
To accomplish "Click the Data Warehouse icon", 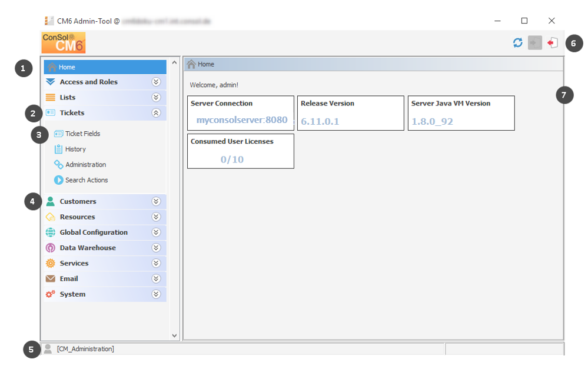I will click(51, 248).
